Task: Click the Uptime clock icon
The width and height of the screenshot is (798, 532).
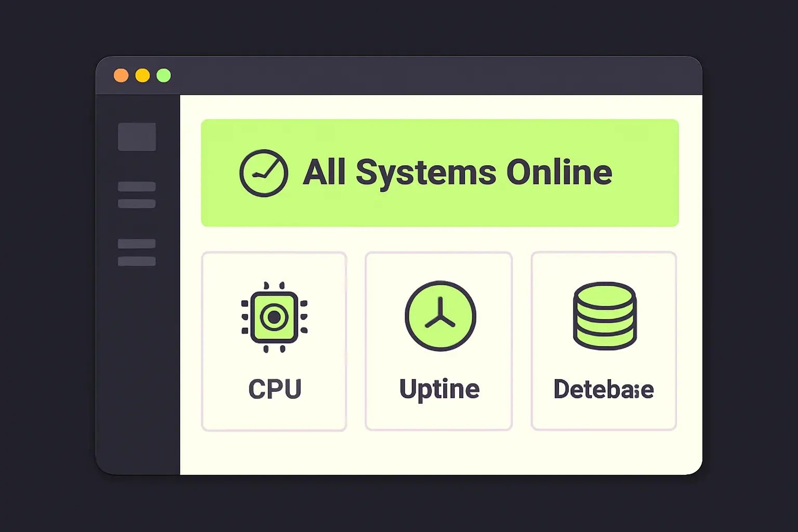Action: click(x=441, y=316)
